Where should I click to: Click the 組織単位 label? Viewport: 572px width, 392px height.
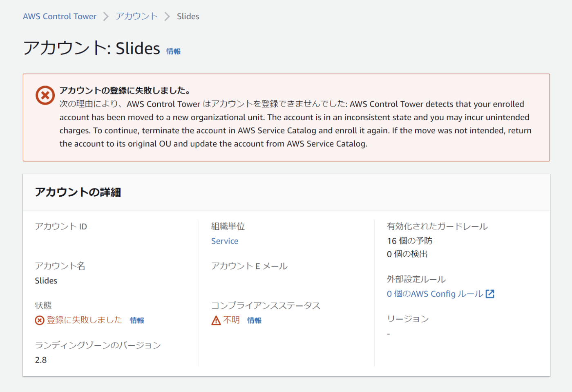[x=228, y=226]
